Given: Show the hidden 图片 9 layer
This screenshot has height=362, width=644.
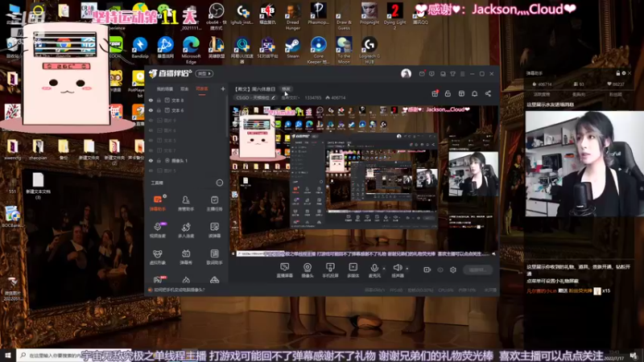Looking at the screenshot, I should tap(151, 120).
